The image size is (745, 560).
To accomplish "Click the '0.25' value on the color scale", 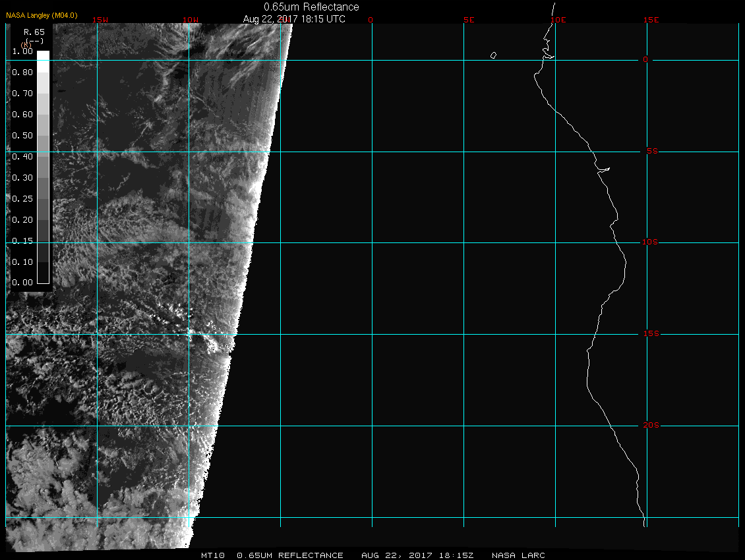I will (x=22, y=198).
